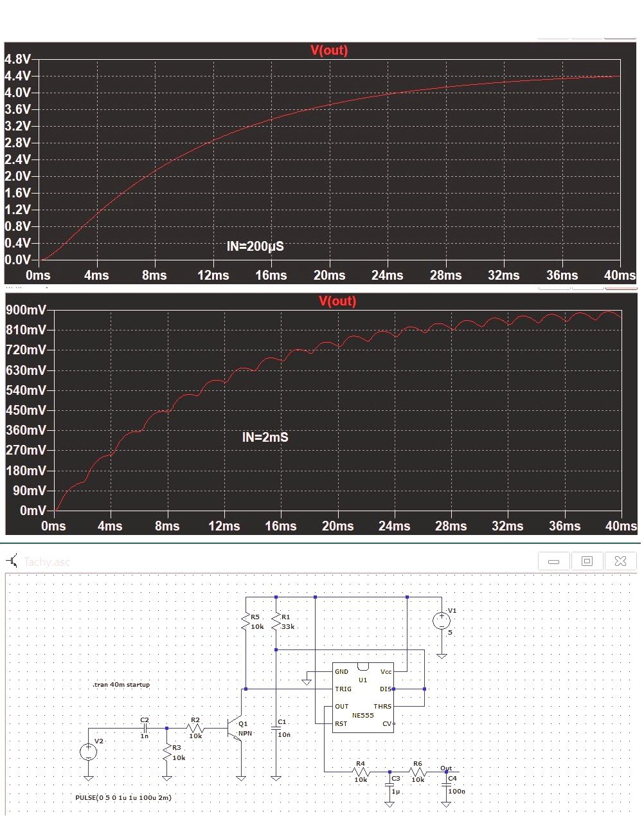Click the TRIG pin label on the NE555

coord(343,689)
